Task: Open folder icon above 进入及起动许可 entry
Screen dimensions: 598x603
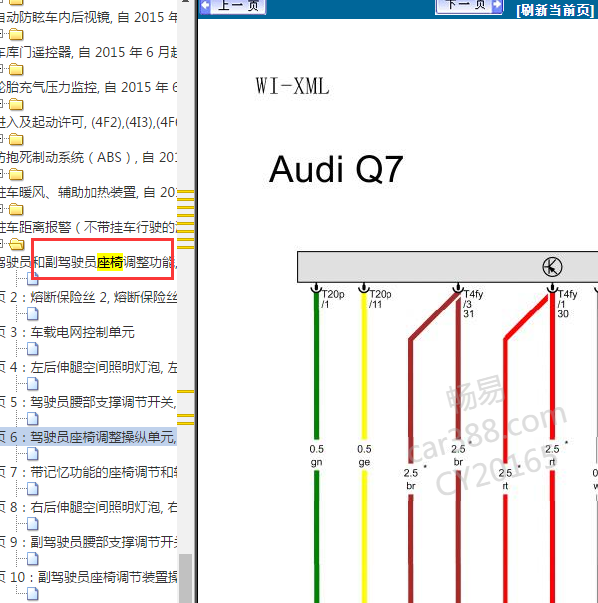Action: (16, 104)
